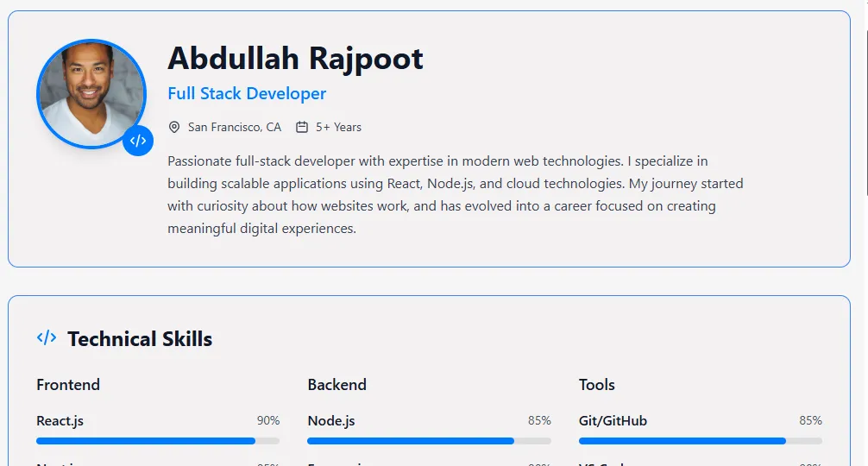Viewport: 868px width, 466px height.
Task: Select the Frontend skills heading
Action: click(68, 385)
